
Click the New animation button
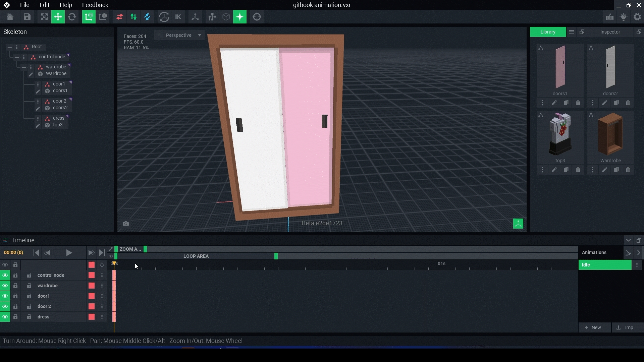pos(593,327)
